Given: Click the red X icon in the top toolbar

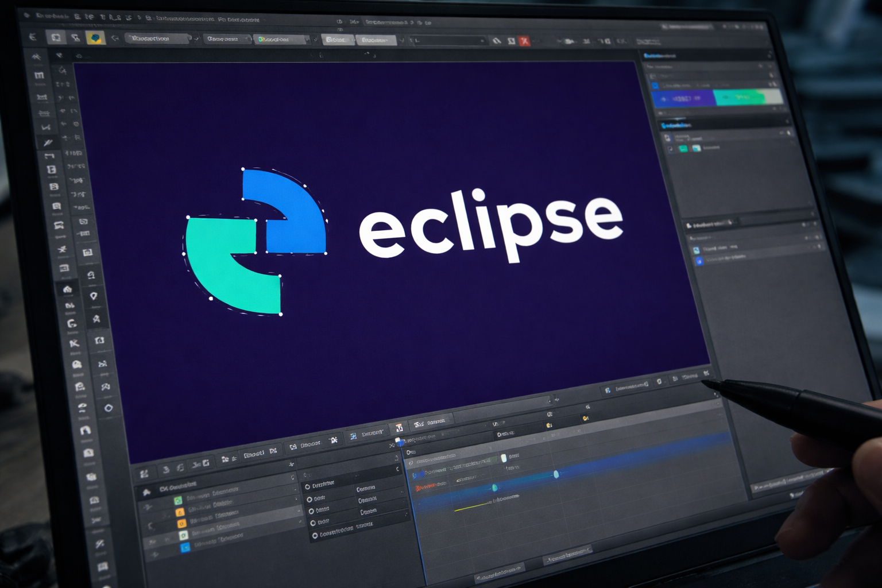Looking at the screenshot, I should (524, 41).
